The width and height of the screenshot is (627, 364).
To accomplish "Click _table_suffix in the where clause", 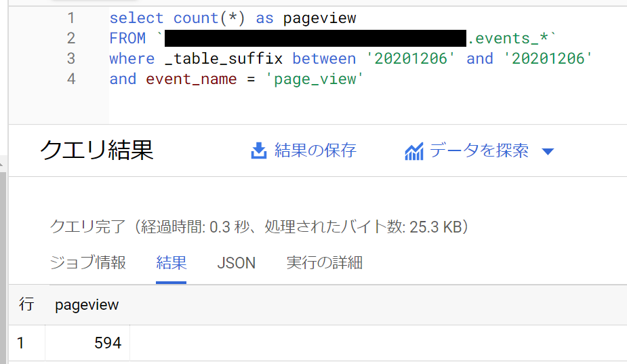I will [x=224, y=58].
